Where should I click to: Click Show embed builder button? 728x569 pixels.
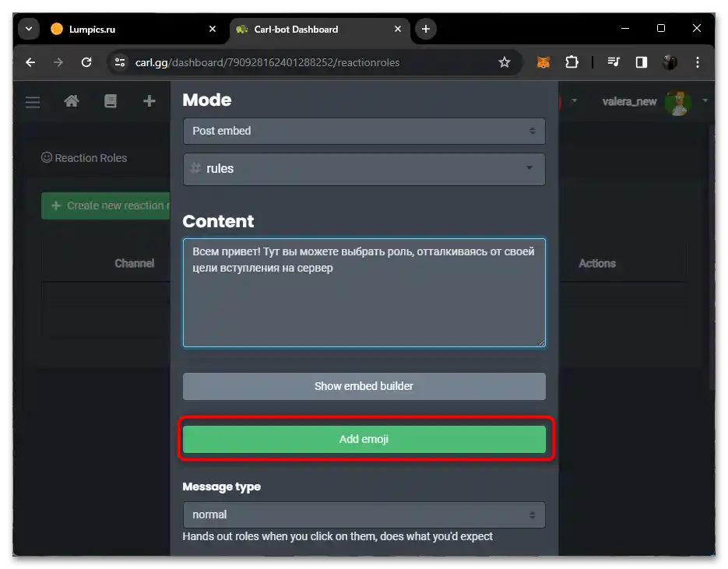pyautogui.click(x=364, y=386)
